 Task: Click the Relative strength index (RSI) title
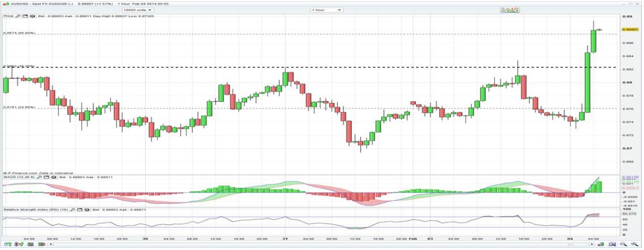[36, 210]
